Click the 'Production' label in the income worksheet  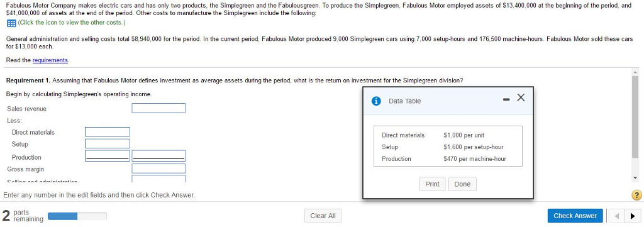26,157
